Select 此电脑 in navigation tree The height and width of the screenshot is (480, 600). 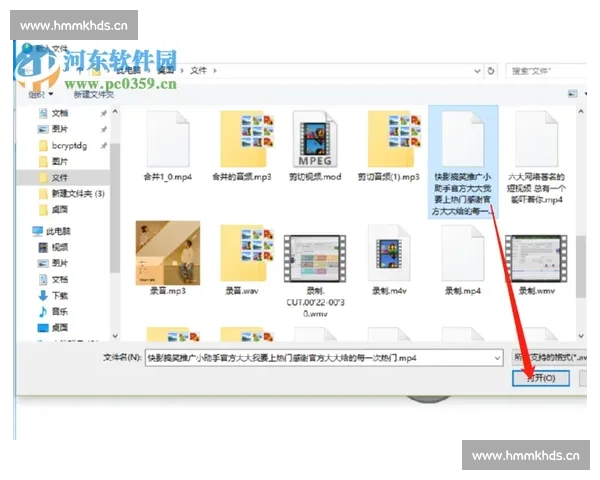click(x=58, y=231)
